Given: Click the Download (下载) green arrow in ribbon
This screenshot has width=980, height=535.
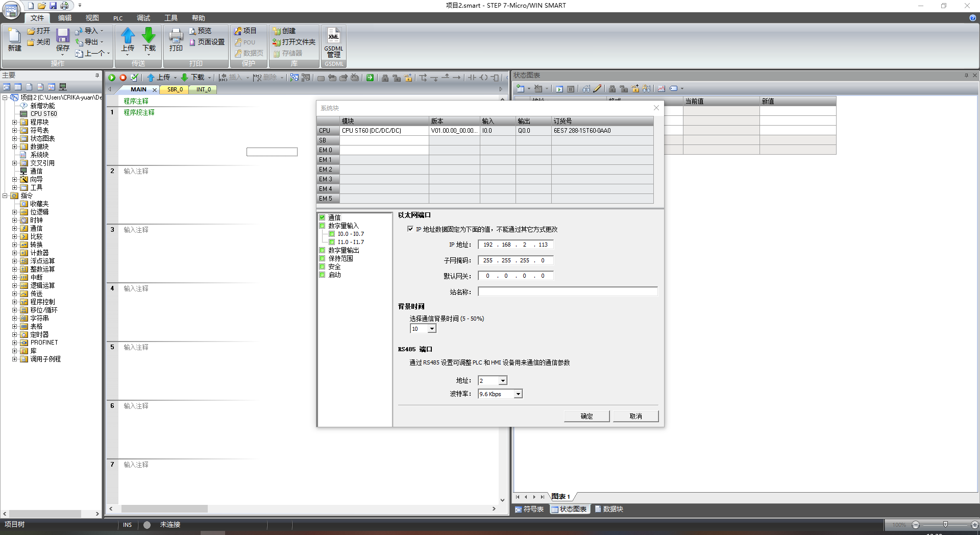Looking at the screenshot, I should 149,36.
